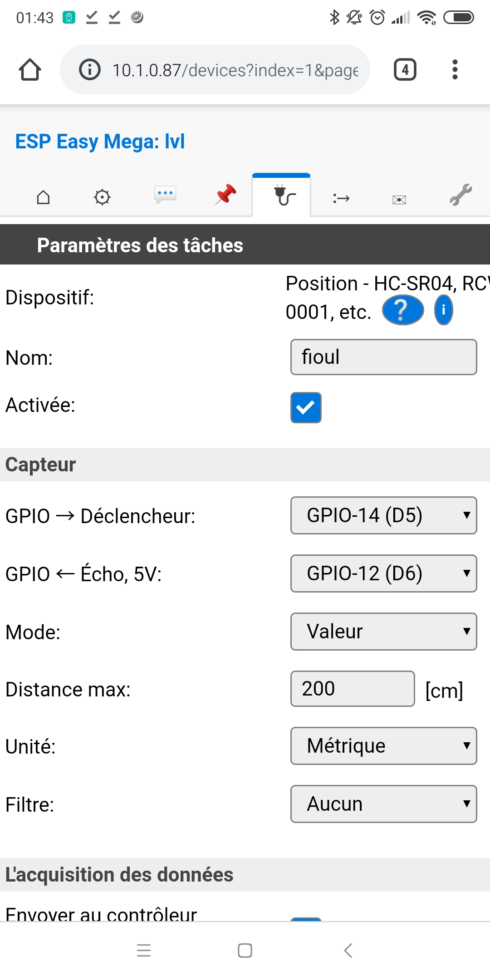Viewport: 490px width, 980px height.
Task: Open the Mode dropdown showing Valeur
Action: pos(383,631)
